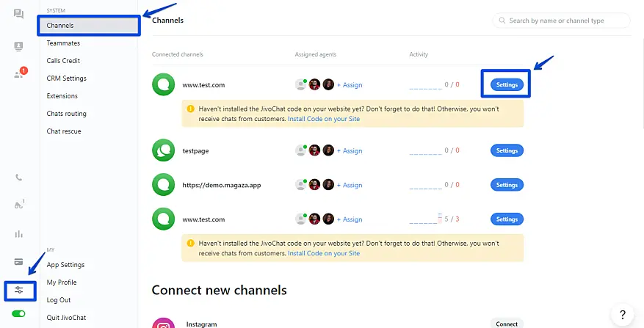This screenshot has height=328, width=644.
Task: Click the channel search input field
Action: [x=561, y=21]
